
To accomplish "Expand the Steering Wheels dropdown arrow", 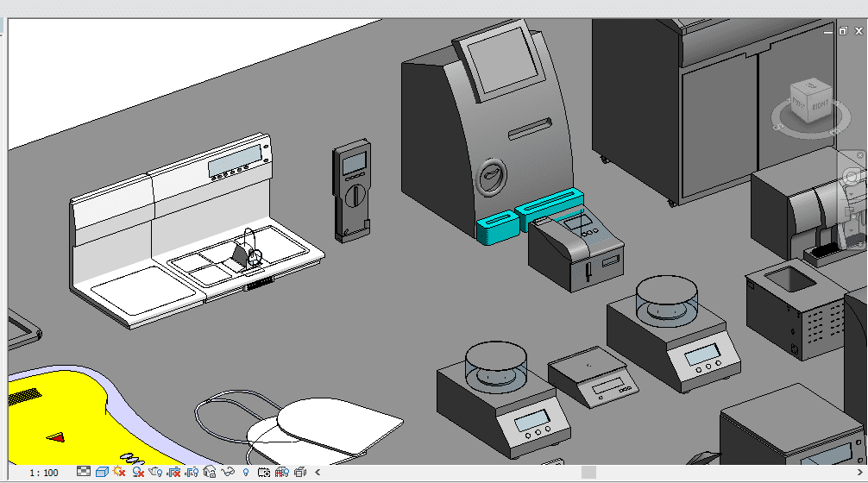I will tap(852, 192).
